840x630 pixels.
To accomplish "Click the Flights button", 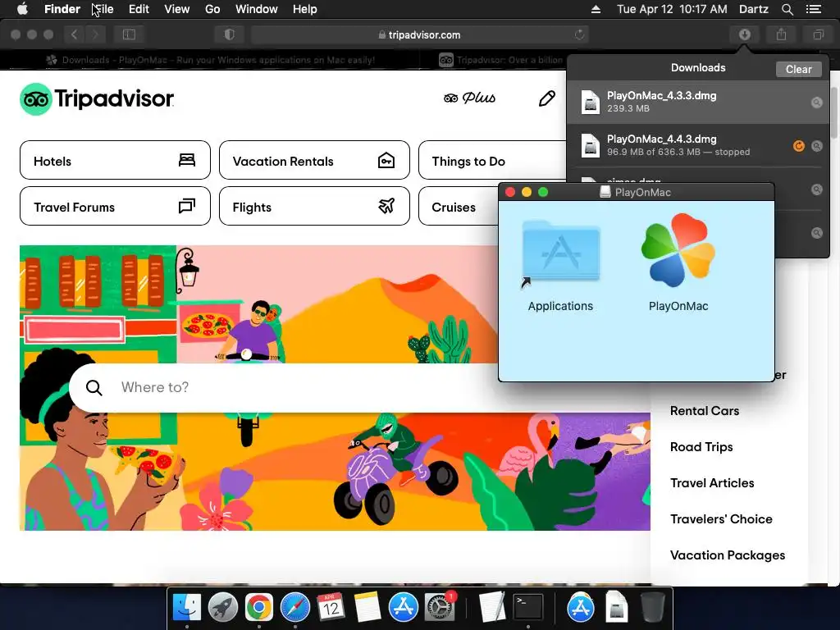I will (314, 206).
